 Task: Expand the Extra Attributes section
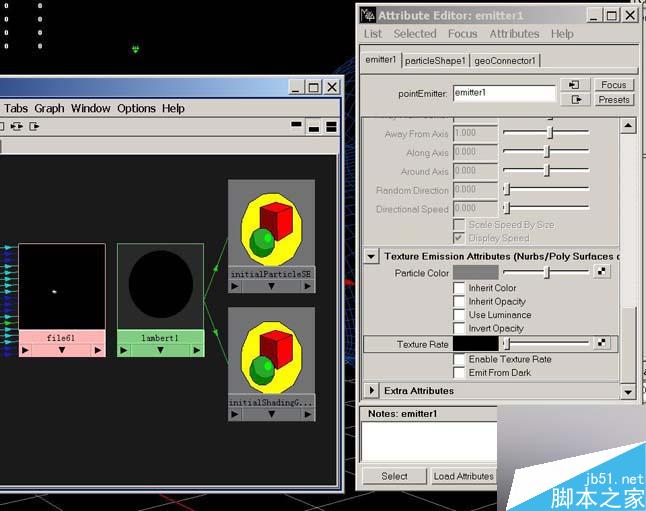(371, 390)
